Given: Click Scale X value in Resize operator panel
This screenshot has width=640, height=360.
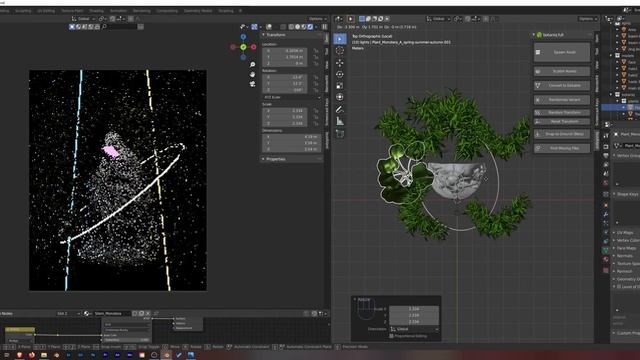Looking at the screenshot, I should click(x=414, y=309).
